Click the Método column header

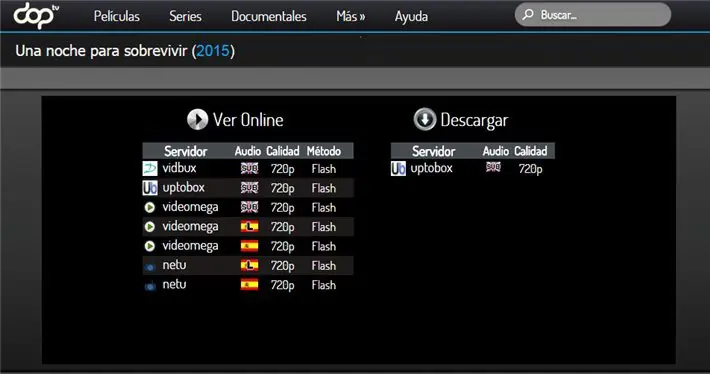pyautogui.click(x=324, y=151)
